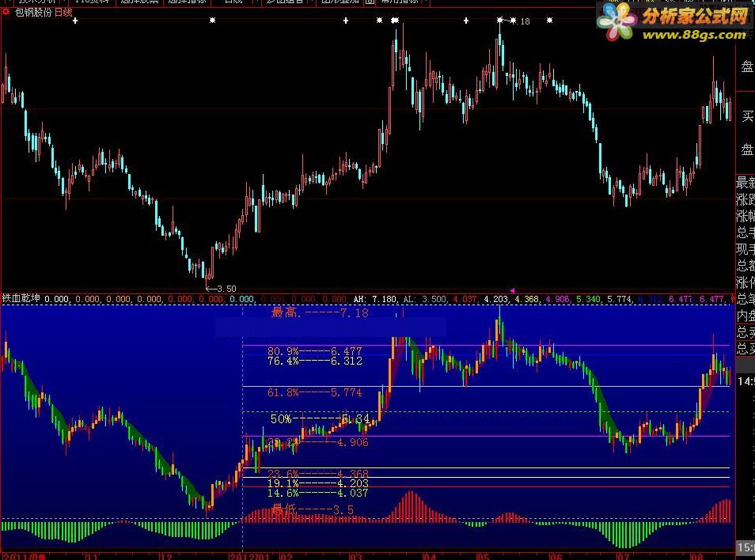
Task: Click the 80.9%-----6.477 Fibonacci label
Action: tap(314, 351)
